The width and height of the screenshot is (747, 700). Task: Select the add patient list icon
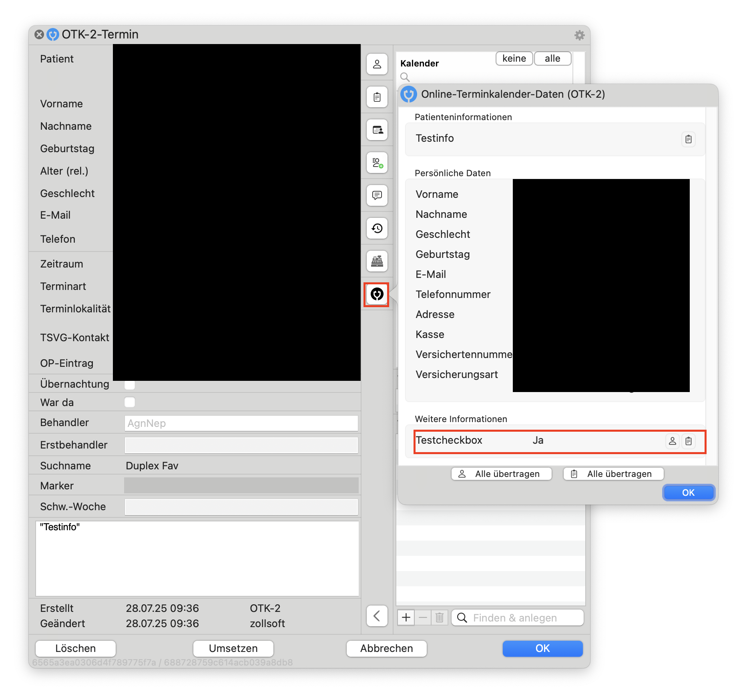[x=377, y=163]
